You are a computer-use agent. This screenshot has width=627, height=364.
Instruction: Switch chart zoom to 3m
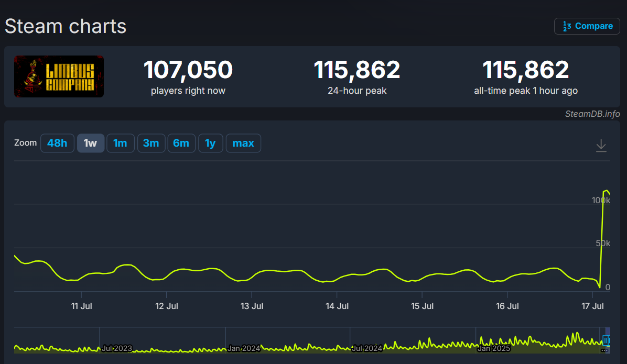point(151,143)
